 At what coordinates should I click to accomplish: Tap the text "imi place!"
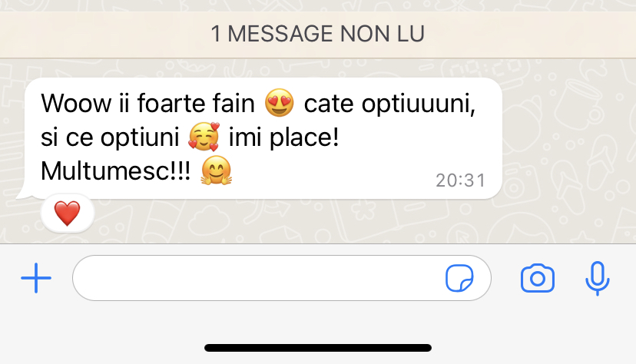284,137
